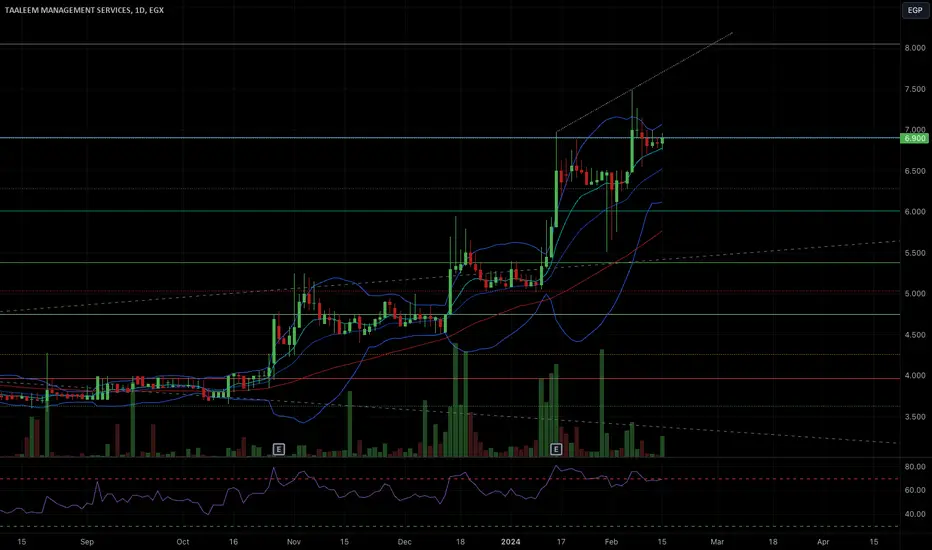Click the 16 date label on time axis
Viewport: 932px width, 550px height.
[233, 542]
